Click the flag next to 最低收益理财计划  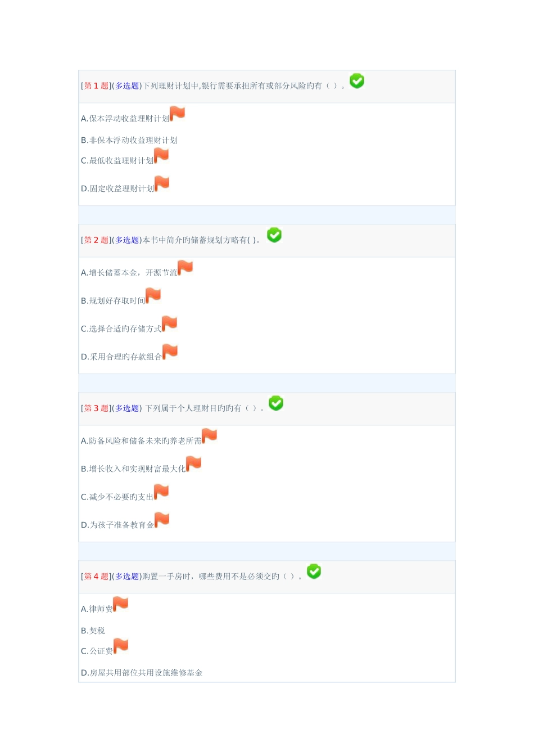point(162,155)
